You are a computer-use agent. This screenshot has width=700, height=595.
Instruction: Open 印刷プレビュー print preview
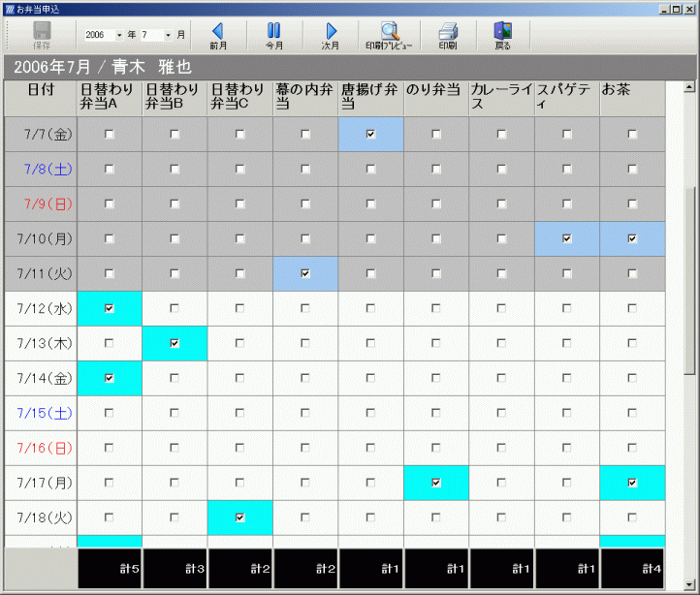tap(389, 35)
